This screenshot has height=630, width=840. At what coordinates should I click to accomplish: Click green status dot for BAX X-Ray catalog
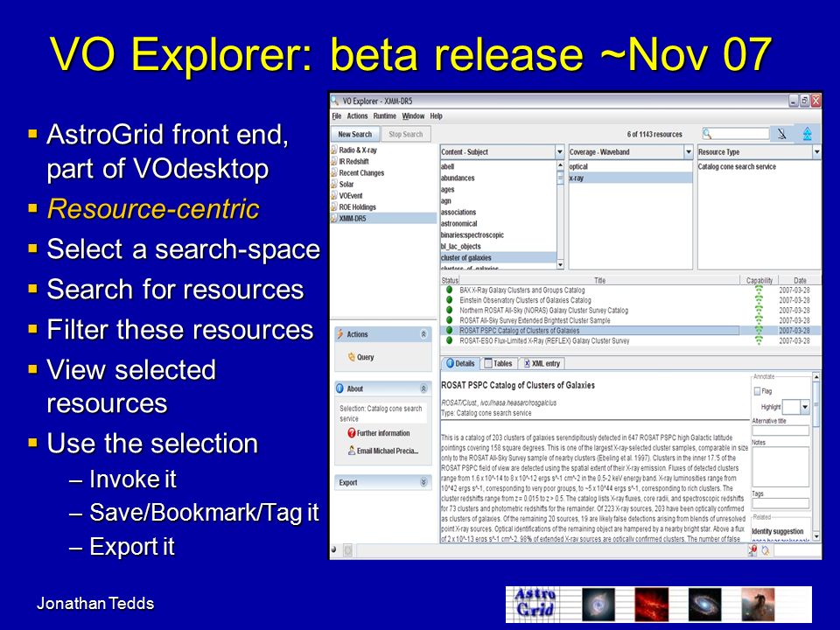[449, 290]
